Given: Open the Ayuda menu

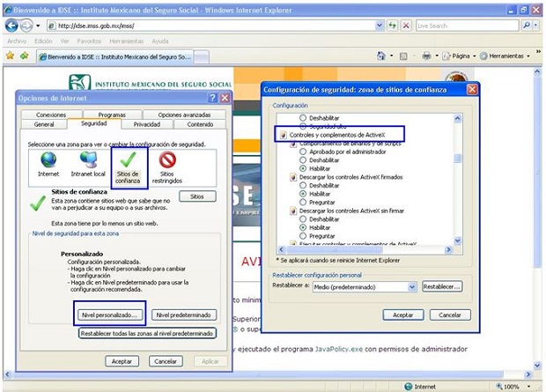Looking at the screenshot, I should (x=159, y=41).
